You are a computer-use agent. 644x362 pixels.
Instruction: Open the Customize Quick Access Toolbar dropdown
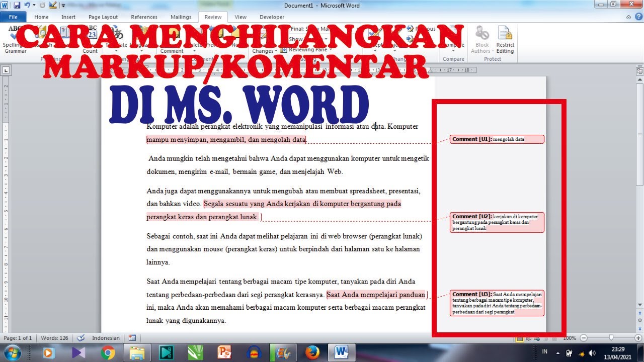63,6
